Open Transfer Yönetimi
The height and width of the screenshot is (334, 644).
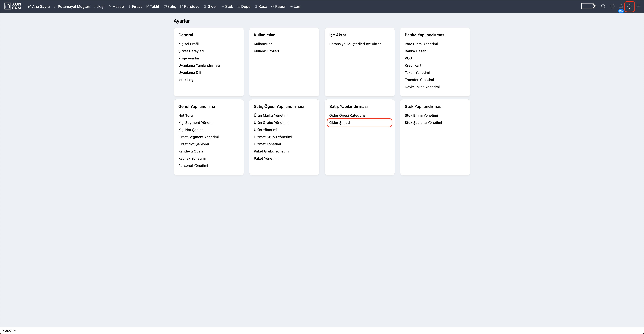pos(419,80)
